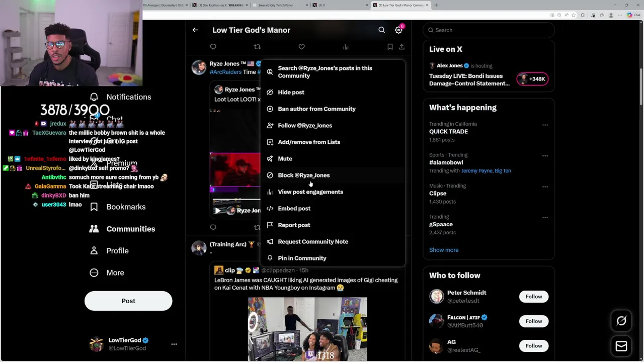Click the X Search input field
644x362 pixels.
pos(489,30)
